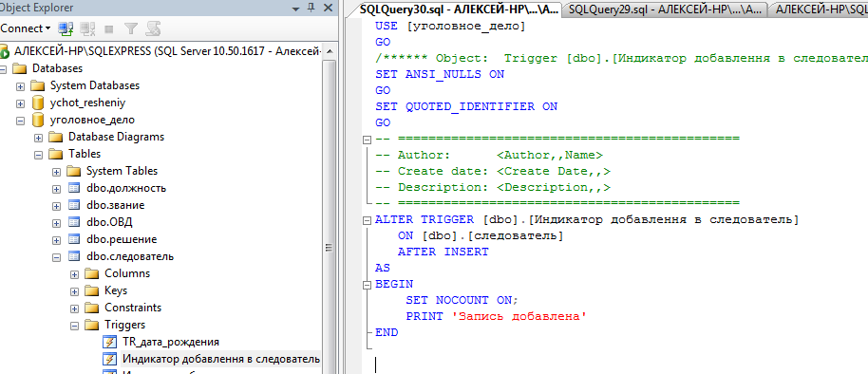Expand the Database Diagrams folder
Viewport: 868px width, 374px height.
(39, 138)
